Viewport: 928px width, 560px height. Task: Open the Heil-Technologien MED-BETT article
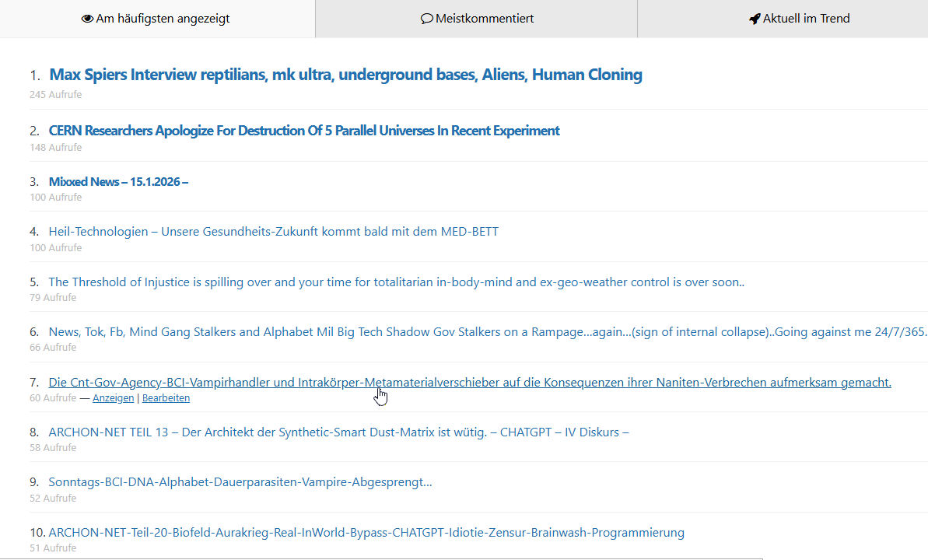click(x=273, y=232)
